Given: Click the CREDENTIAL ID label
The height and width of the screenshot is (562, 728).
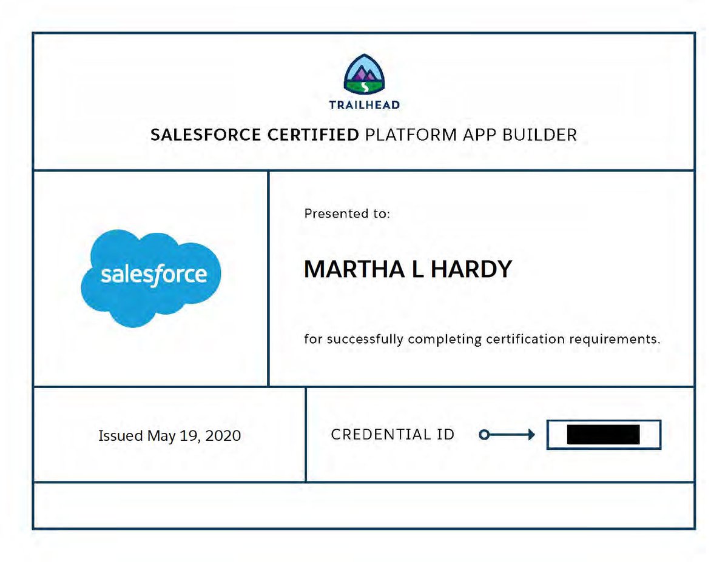Looking at the screenshot, I should pyautogui.click(x=393, y=435).
